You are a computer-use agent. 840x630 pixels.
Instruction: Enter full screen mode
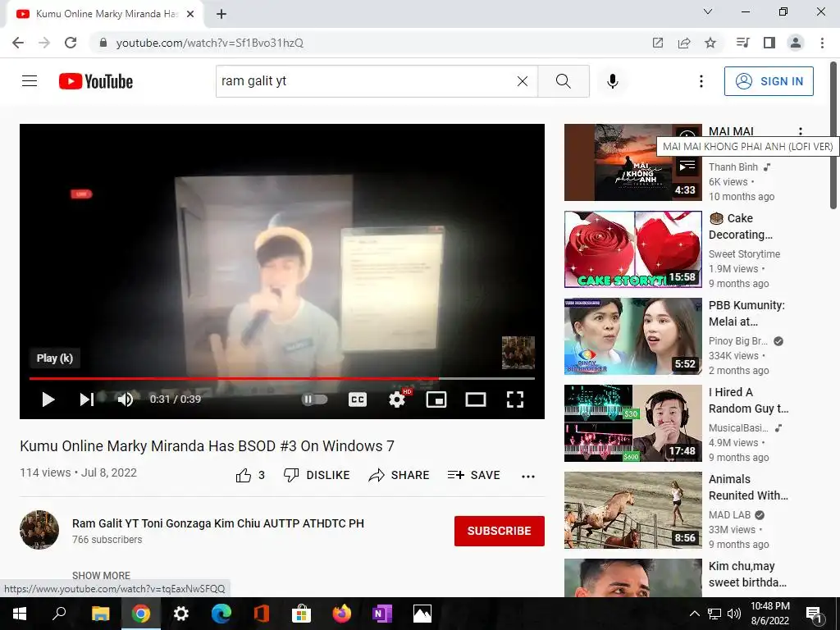click(x=515, y=399)
